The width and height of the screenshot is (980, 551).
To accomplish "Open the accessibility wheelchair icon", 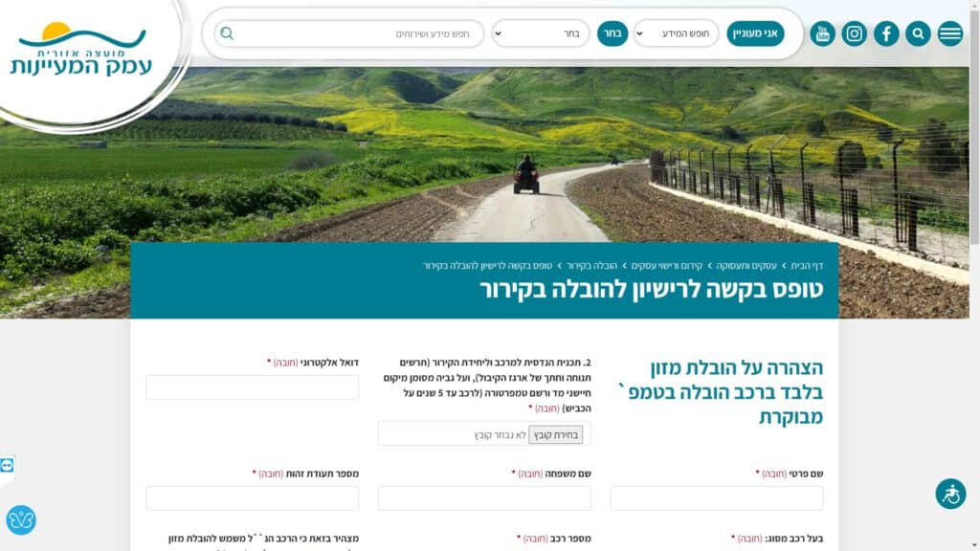I will (950, 495).
